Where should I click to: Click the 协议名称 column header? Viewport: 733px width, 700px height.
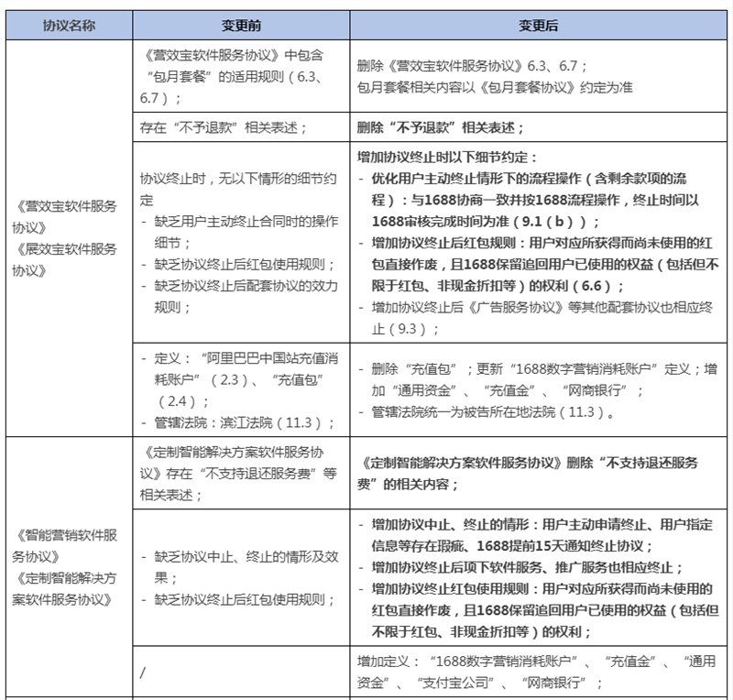pyautogui.click(x=70, y=26)
